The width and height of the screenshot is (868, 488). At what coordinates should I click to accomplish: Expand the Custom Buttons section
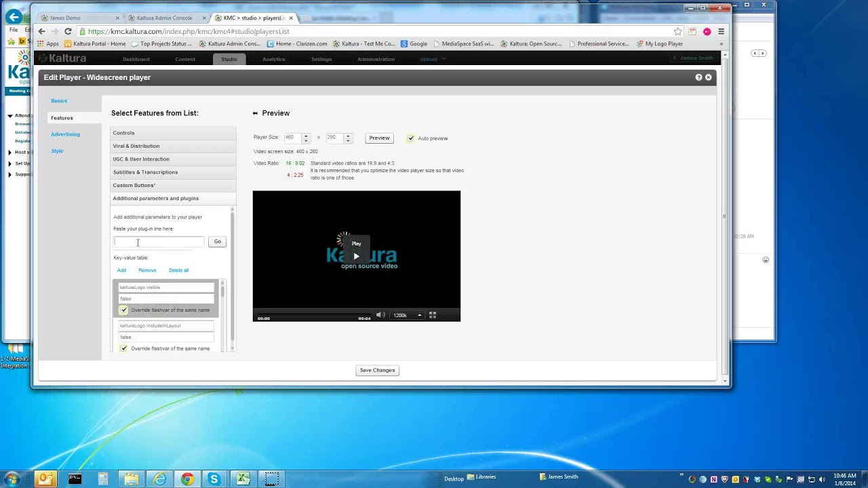[x=173, y=185]
